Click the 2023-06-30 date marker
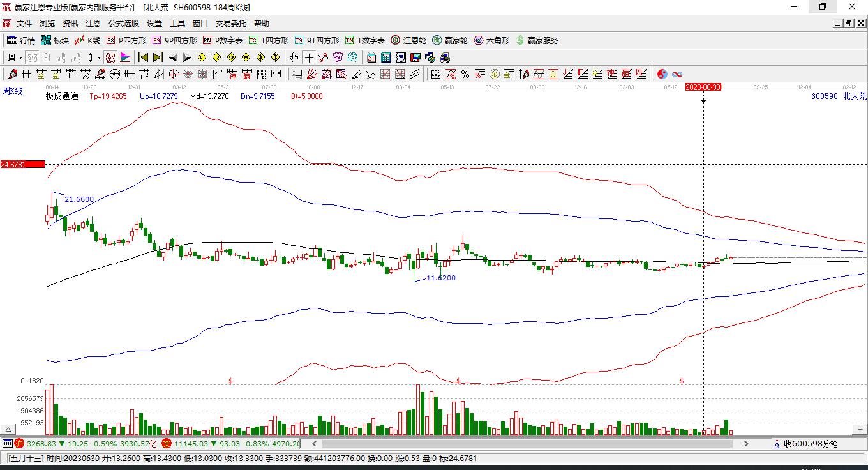 tap(703, 87)
